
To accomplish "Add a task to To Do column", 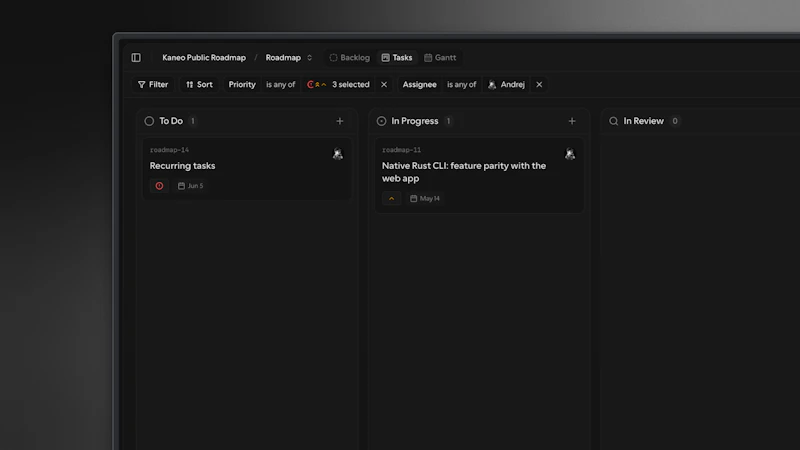I will coord(340,121).
